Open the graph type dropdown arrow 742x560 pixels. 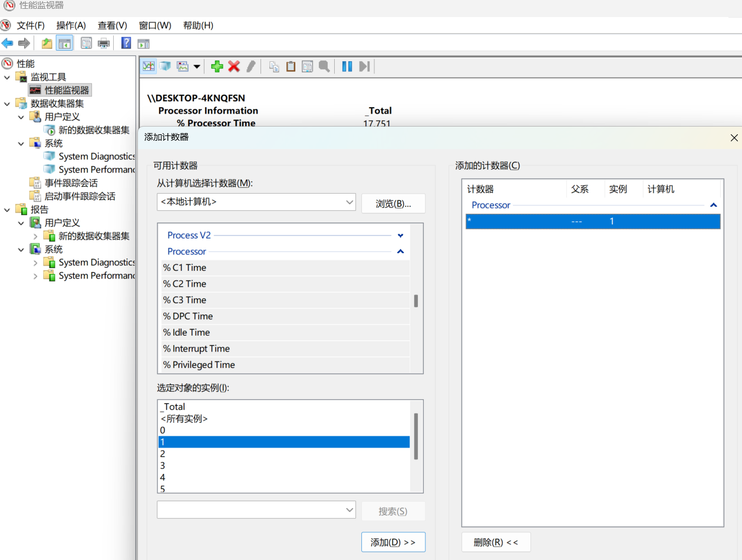click(197, 67)
